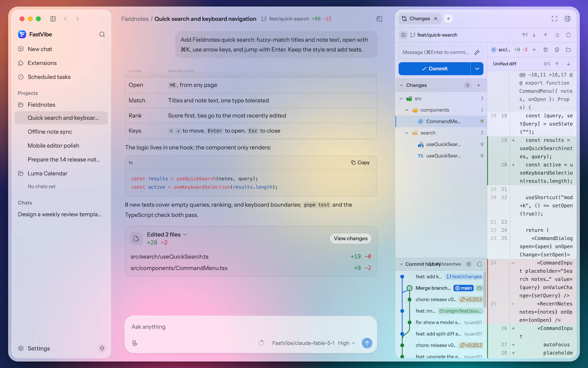Open the Unified diff mode selector
588x368 pixels.
point(505,64)
